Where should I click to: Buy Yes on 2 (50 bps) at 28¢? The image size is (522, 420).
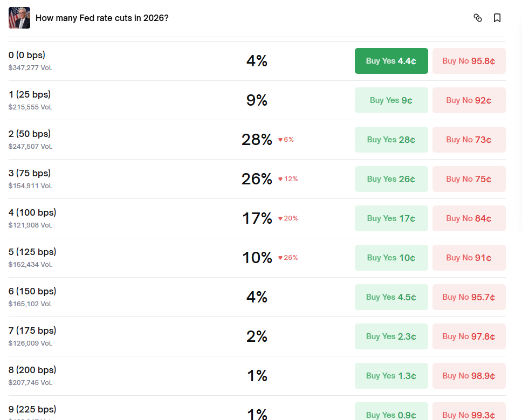[x=391, y=140]
